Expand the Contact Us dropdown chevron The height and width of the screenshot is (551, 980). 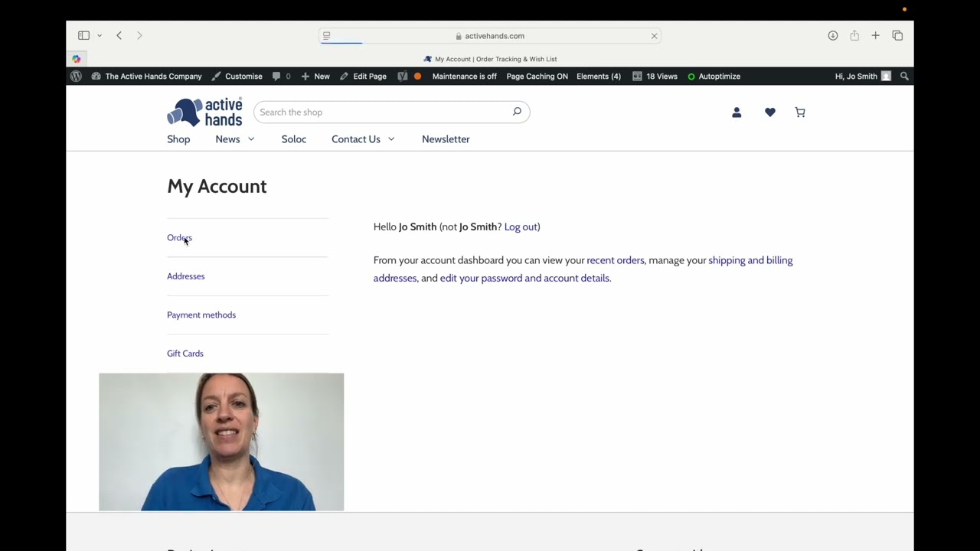point(391,139)
